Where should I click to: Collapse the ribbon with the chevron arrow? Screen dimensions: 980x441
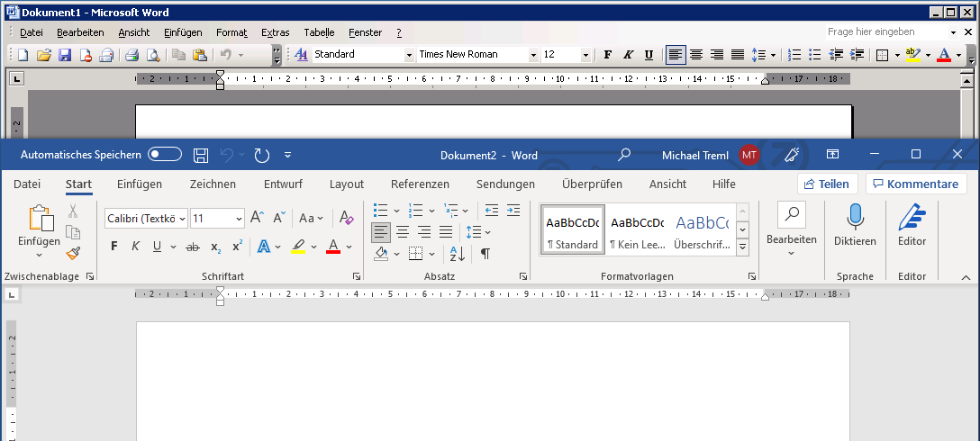(x=966, y=276)
